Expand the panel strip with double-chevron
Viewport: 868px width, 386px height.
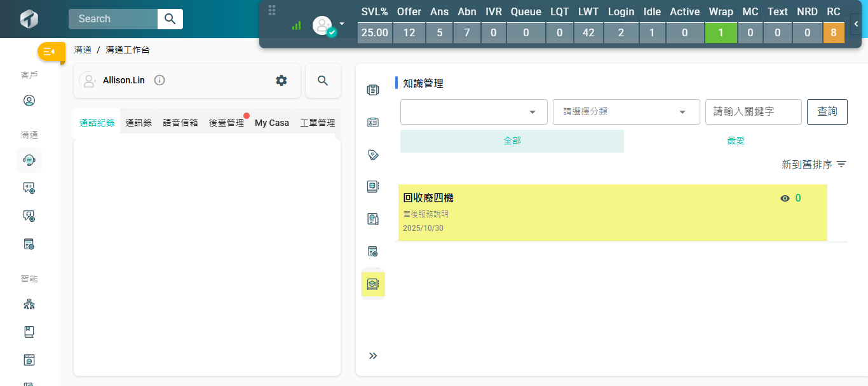(373, 355)
